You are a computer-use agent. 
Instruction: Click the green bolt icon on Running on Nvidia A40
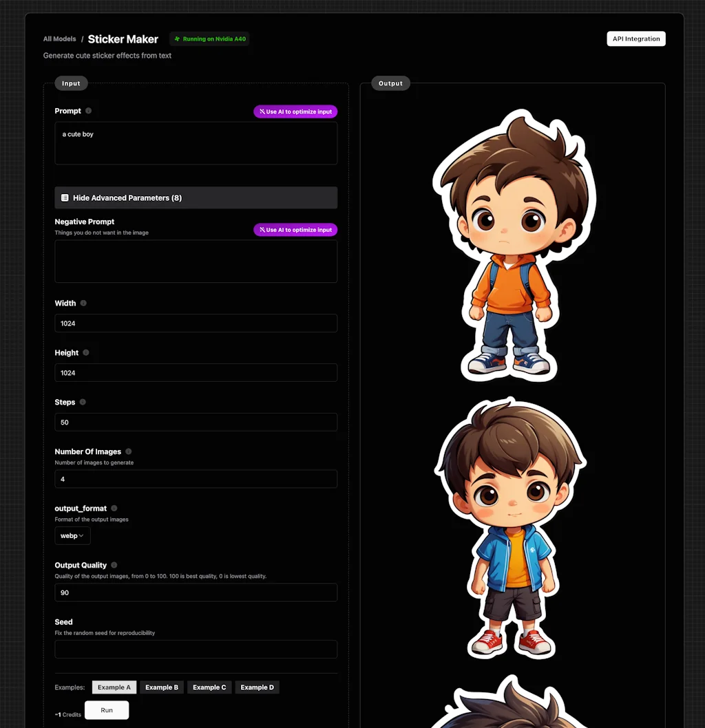(x=176, y=39)
